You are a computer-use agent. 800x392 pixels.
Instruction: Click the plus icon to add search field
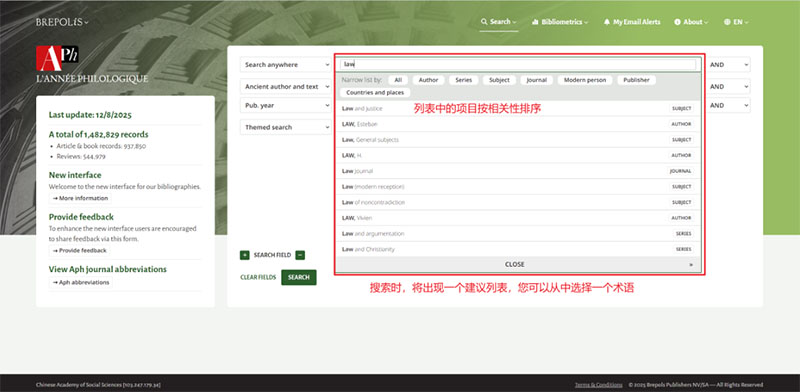244,255
